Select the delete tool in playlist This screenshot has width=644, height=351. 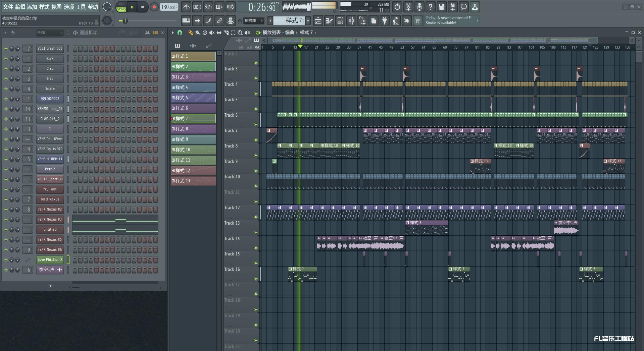[x=205, y=33]
